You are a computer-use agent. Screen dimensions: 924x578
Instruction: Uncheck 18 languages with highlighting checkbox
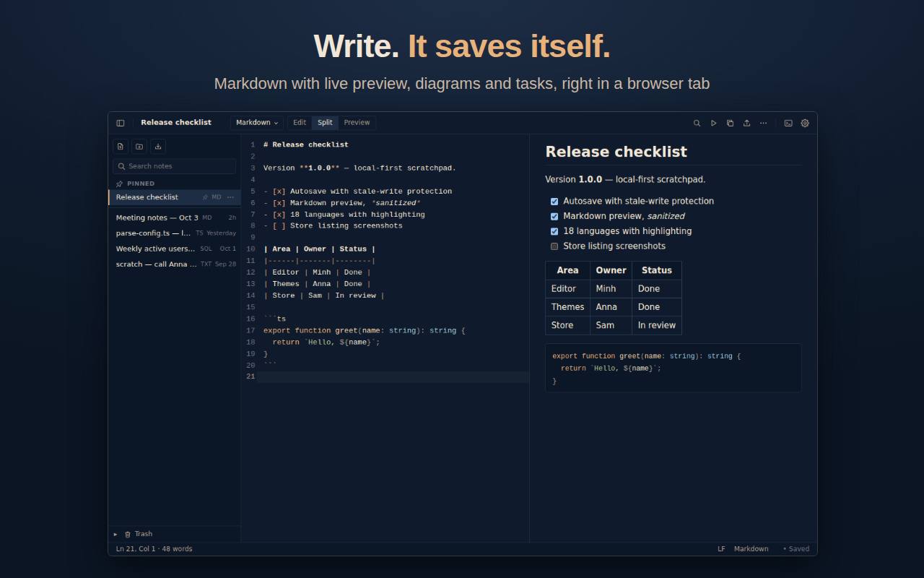coord(554,231)
